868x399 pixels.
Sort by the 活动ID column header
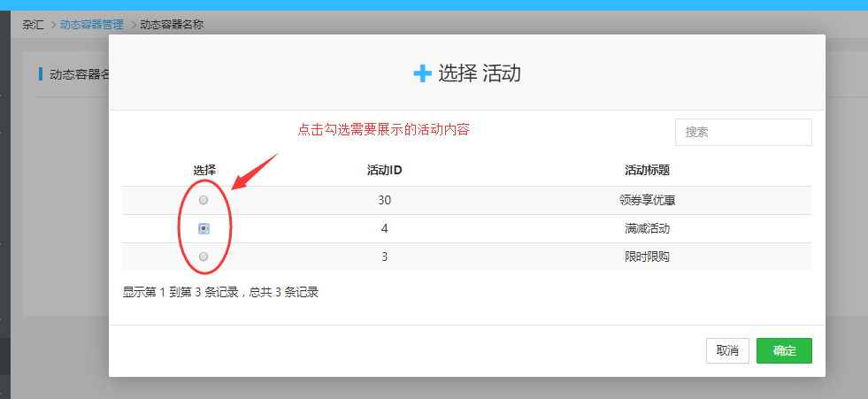pos(385,170)
